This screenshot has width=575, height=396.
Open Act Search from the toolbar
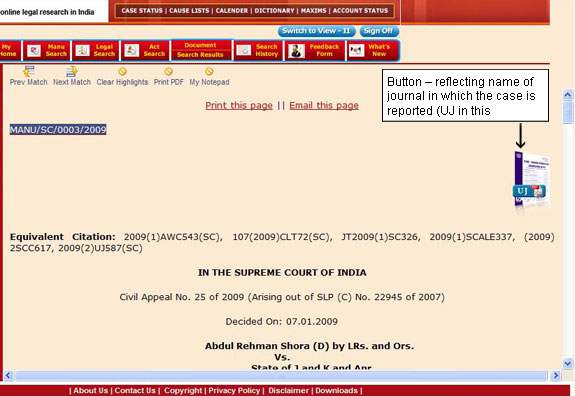coord(145,50)
